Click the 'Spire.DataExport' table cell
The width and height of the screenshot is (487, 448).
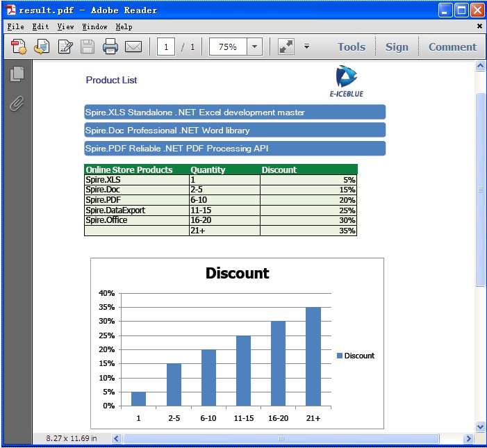(137, 210)
